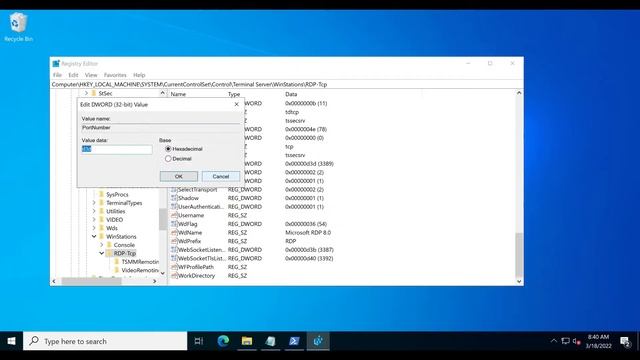Image resolution: width=640 pixels, height=360 pixels.
Task: Click the WFProfilePath value icon
Action: [x=174, y=267]
